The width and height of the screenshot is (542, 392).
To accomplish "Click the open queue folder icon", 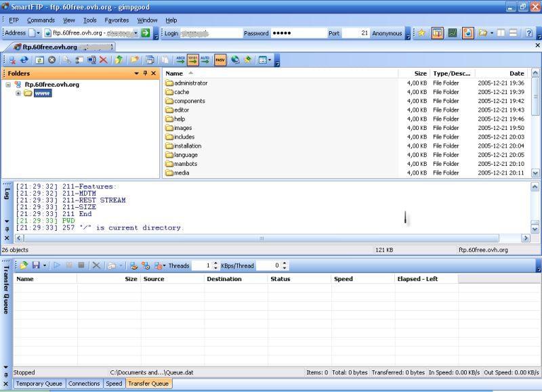I will pos(24,265).
